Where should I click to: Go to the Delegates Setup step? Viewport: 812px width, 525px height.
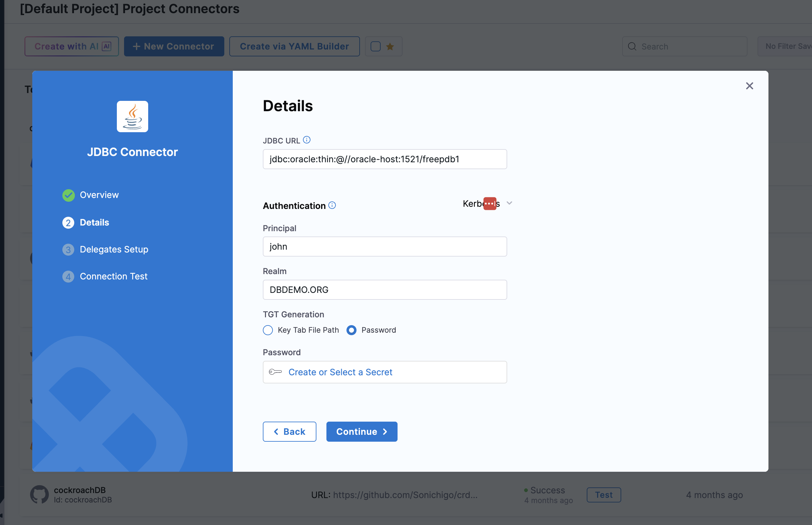tap(114, 249)
